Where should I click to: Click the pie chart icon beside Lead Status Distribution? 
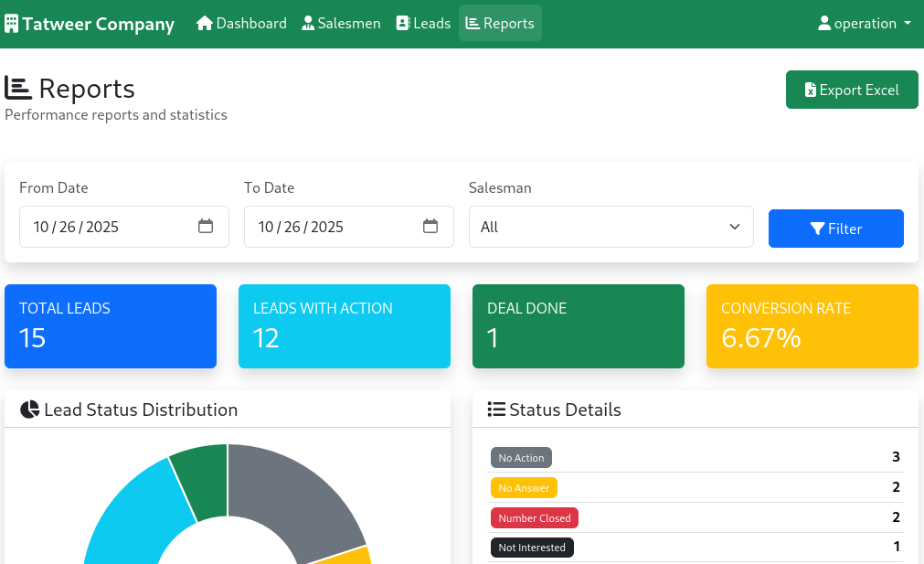point(30,409)
